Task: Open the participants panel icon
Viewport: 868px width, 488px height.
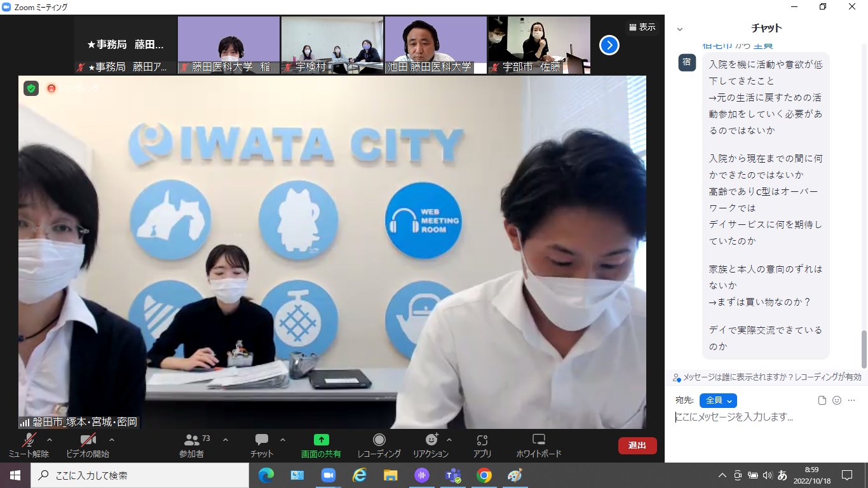Action: [x=191, y=440]
